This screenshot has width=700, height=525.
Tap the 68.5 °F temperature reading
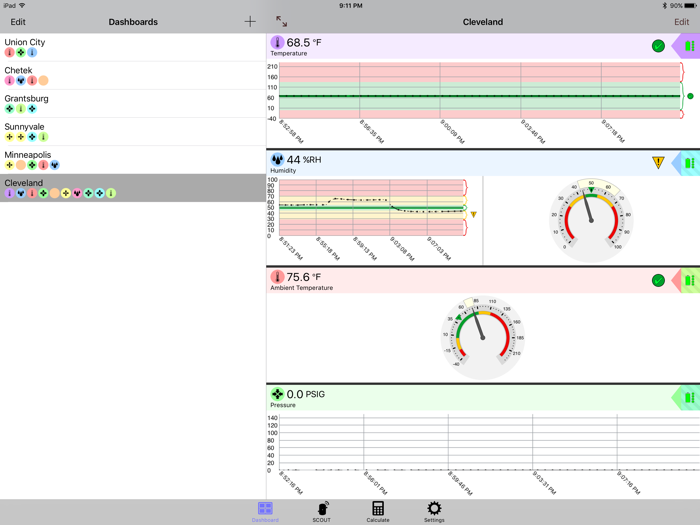click(x=304, y=42)
